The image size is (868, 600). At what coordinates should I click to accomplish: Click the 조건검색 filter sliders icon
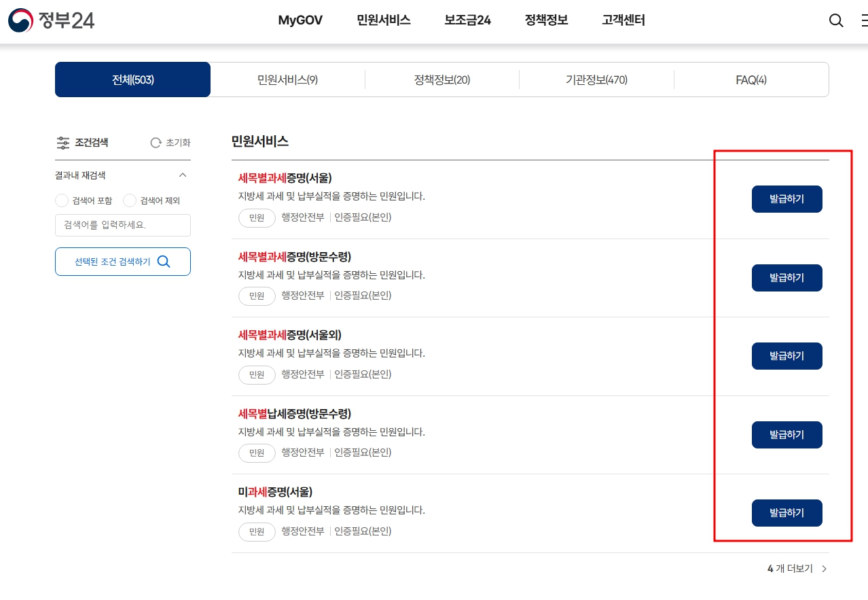(63, 143)
